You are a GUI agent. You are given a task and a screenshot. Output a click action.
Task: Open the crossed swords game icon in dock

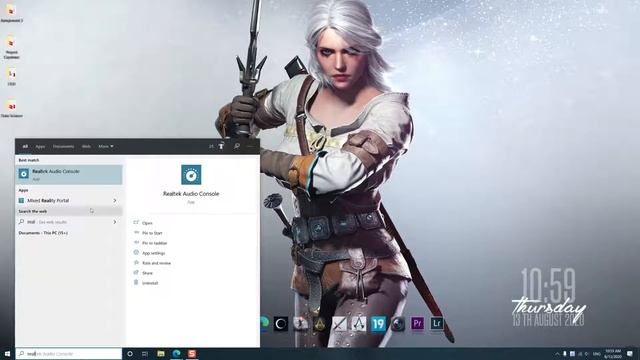(x=339, y=324)
